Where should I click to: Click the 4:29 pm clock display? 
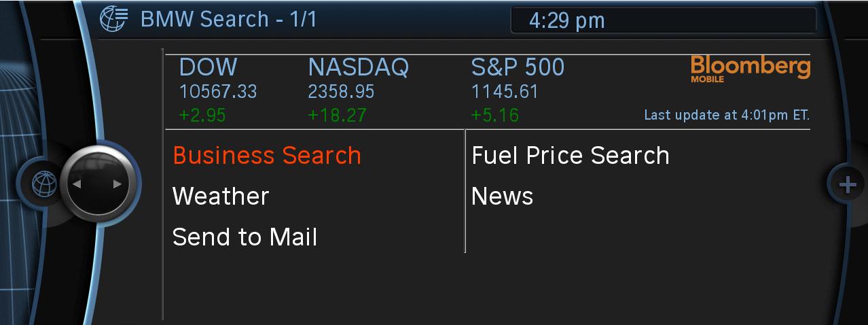[566, 20]
